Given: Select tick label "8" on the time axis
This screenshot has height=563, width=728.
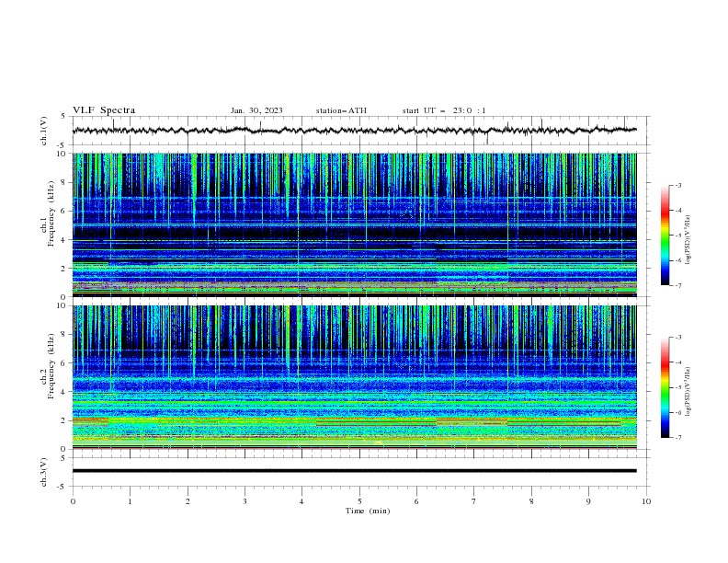Looking at the screenshot, I should point(531,501).
